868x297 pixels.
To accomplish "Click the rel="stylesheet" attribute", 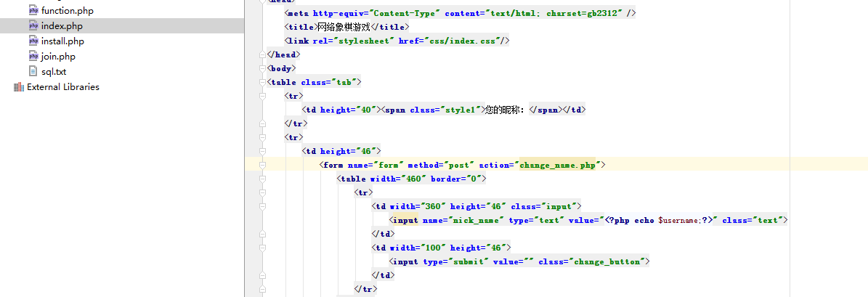I will (352, 41).
